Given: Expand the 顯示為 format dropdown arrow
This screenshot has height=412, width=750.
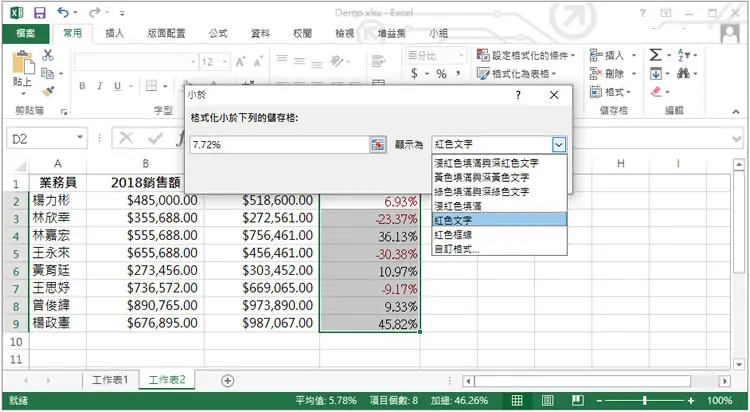Looking at the screenshot, I should (559, 144).
